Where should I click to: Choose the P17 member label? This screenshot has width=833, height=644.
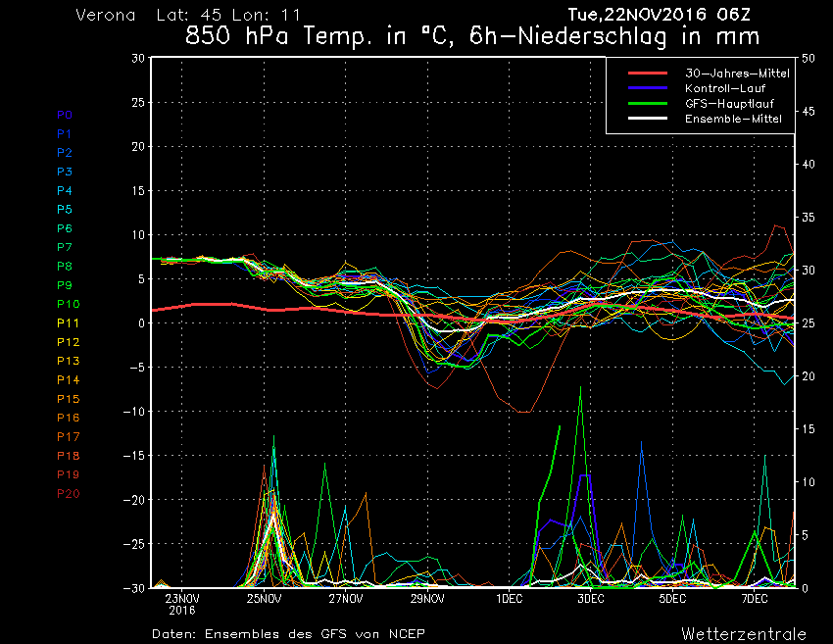click(69, 437)
